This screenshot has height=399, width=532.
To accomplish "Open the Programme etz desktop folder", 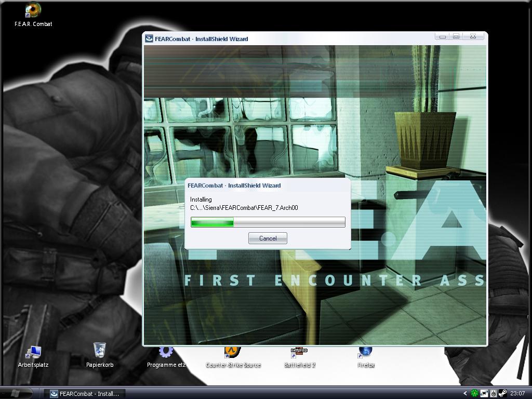I will point(166,357).
